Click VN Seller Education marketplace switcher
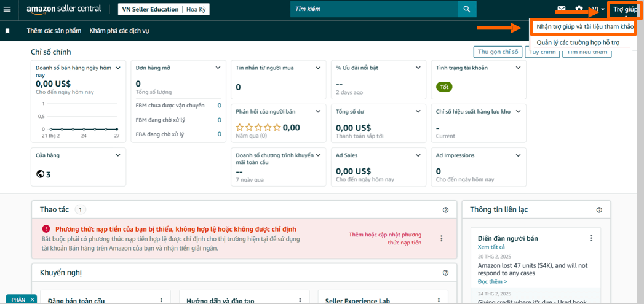The width and height of the screenshot is (644, 304). pyautogui.click(x=164, y=9)
